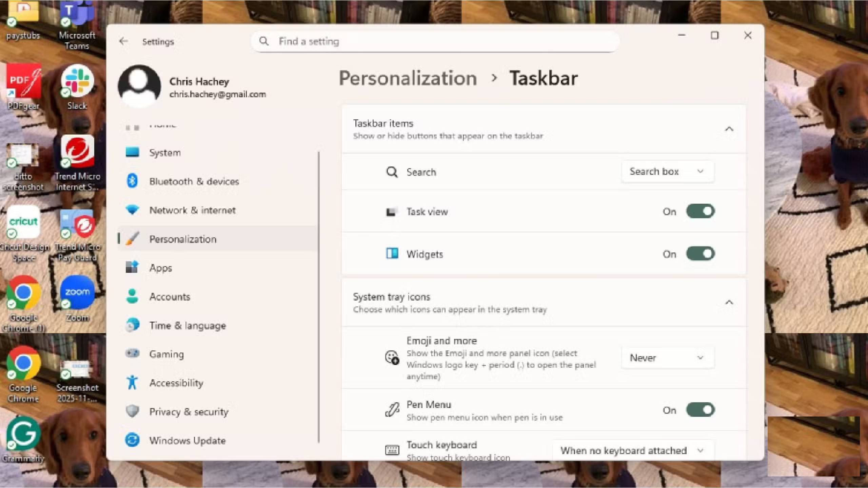Image resolution: width=868 pixels, height=488 pixels.
Task: Open Privacy & security settings
Action: coord(189,412)
